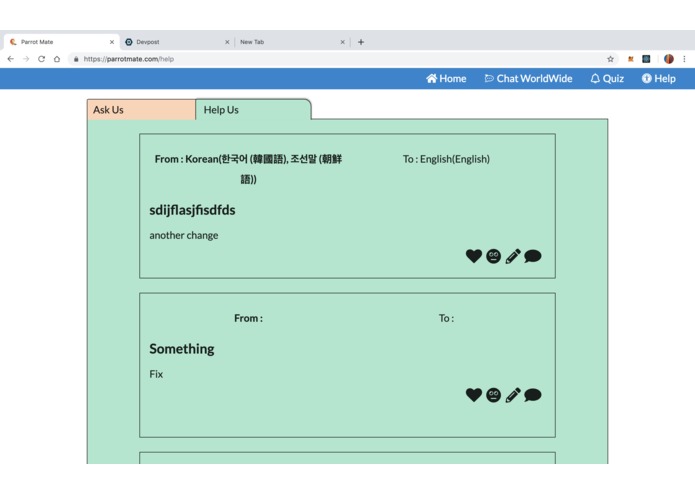Close the Parrot Mate browser tab
Screen dimensions: 695x494
point(112,42)
